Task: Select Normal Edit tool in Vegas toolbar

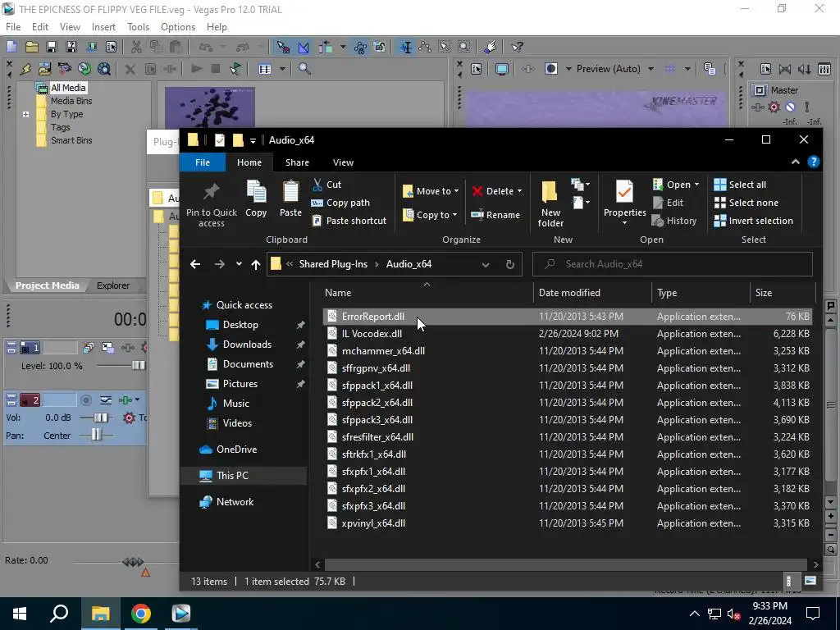Action: [406, 47]
